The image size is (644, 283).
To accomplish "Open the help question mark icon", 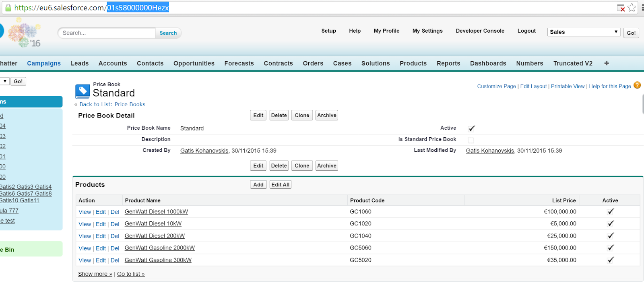I will (x=637, y=85).
